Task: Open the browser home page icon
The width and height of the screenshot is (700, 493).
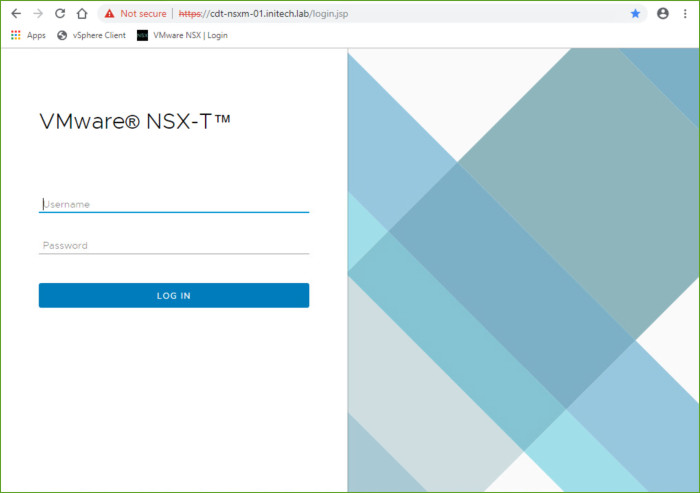Action: tap(82, 14)
